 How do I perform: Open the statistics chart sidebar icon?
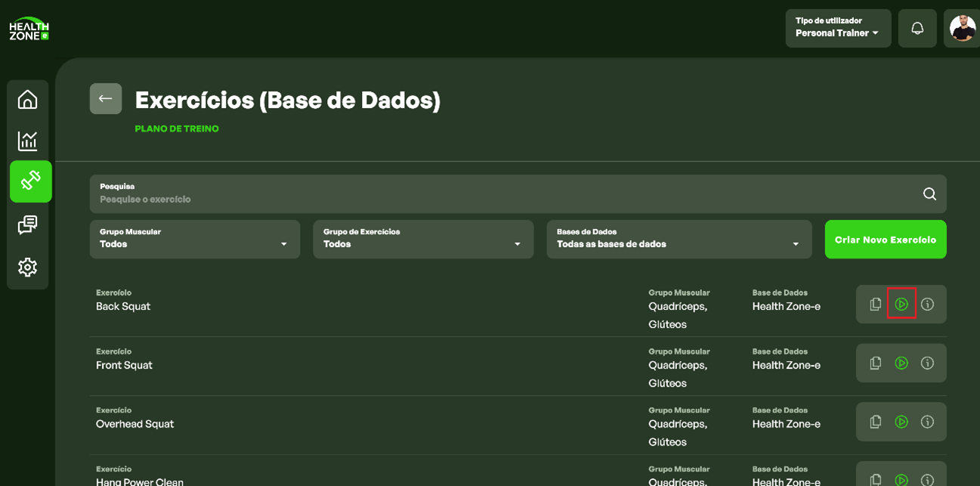click(28, 141)
